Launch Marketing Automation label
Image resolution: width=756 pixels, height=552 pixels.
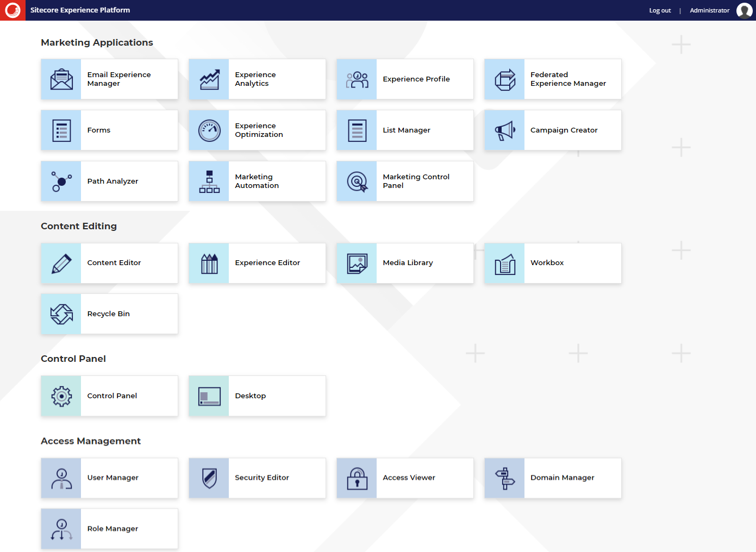tap(257, 181)
